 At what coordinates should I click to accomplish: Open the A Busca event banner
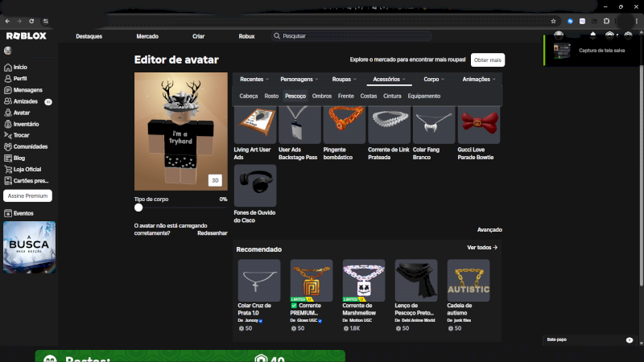(x=29, y=248)
